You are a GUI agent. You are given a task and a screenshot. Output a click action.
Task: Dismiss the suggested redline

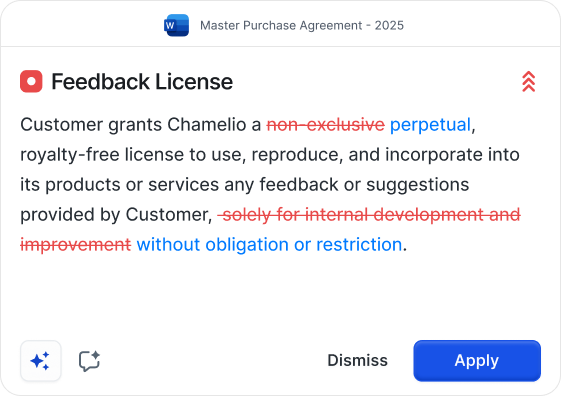coord(357,361)
